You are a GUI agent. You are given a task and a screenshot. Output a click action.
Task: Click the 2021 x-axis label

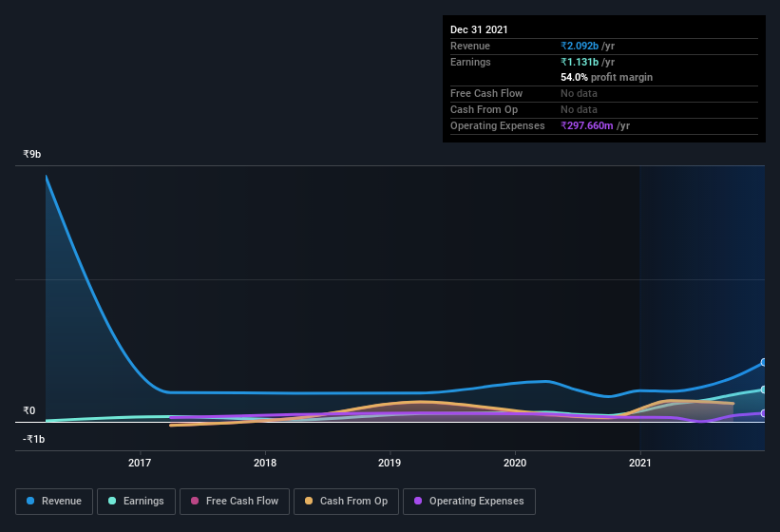pos(640,463)
